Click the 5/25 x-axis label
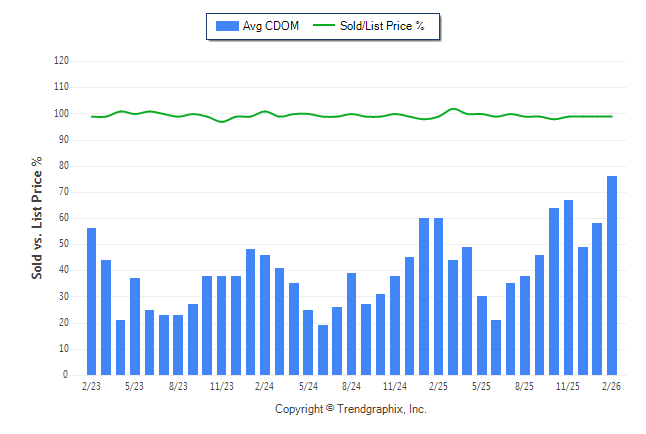This screenshot has height=434, width=646. (482, 386)
